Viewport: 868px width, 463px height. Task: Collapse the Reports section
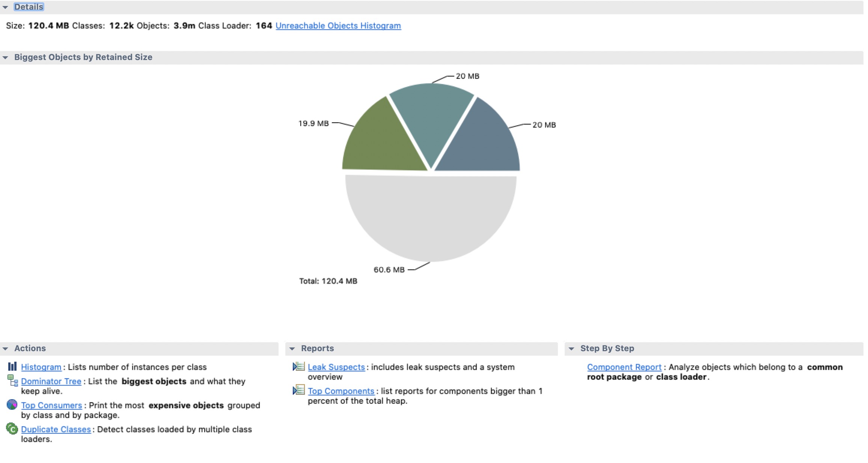292,349
